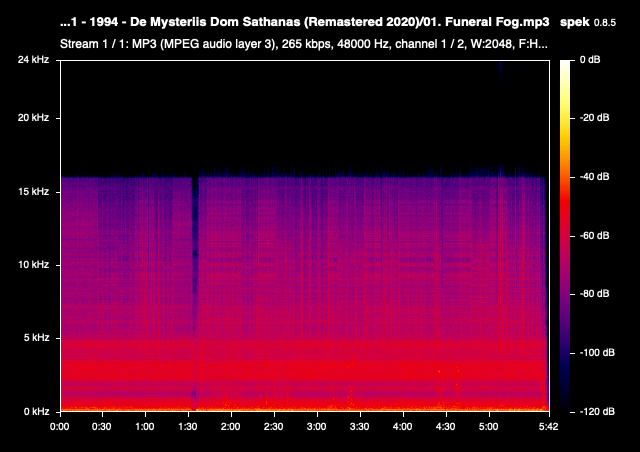Click the 5 kHz frequency axis label
Image resolution: width=640 pixels, height=452 pixels.
(36, 338)
